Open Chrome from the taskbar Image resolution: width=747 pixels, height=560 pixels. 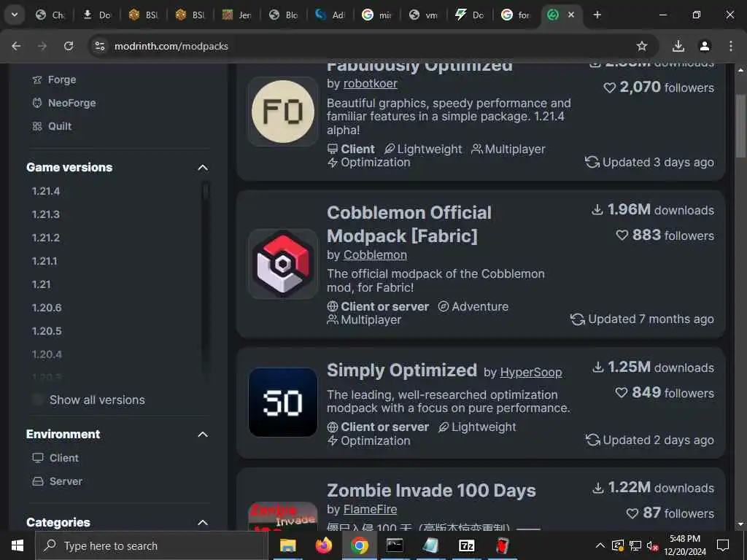(x=360, y=545)
